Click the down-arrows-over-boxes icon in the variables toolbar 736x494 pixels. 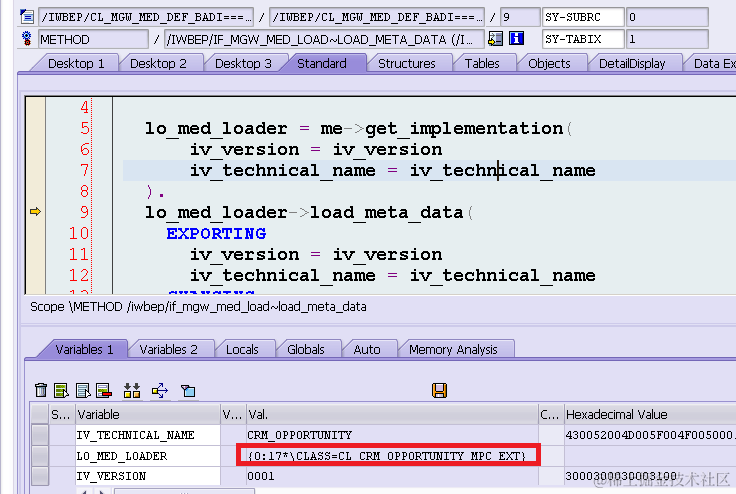132,390
